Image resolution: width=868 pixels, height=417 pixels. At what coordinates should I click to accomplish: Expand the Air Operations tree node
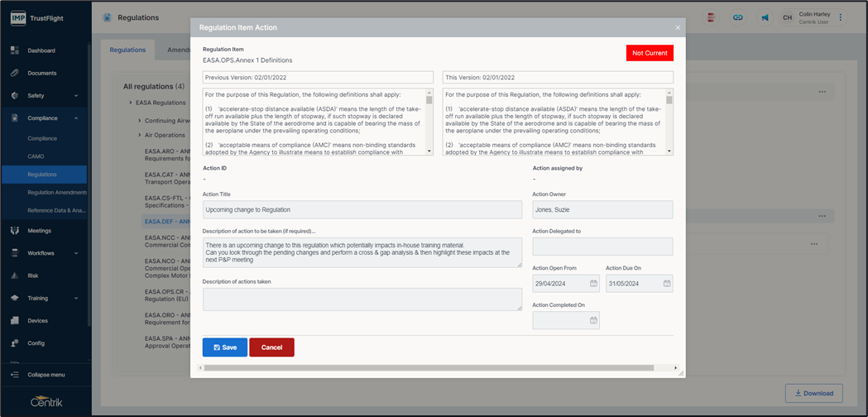pos(139,135)
